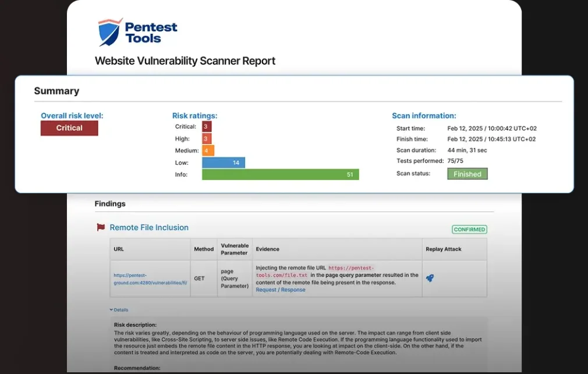Click the High count indicator showing 3

coord(207,139)
